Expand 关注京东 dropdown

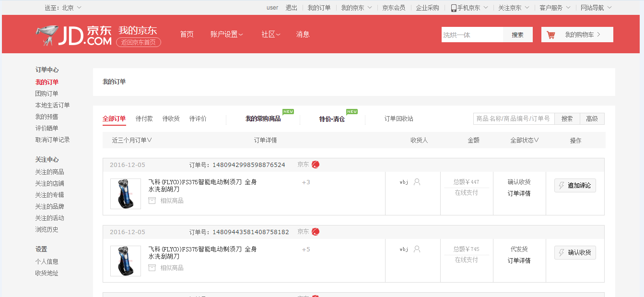(x=514, y=8)
